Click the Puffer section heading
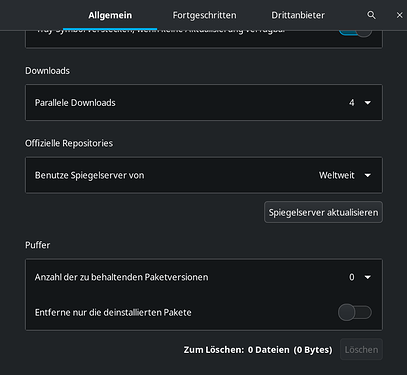The width and height of the screenshot is (407, 375). [38, 245]
